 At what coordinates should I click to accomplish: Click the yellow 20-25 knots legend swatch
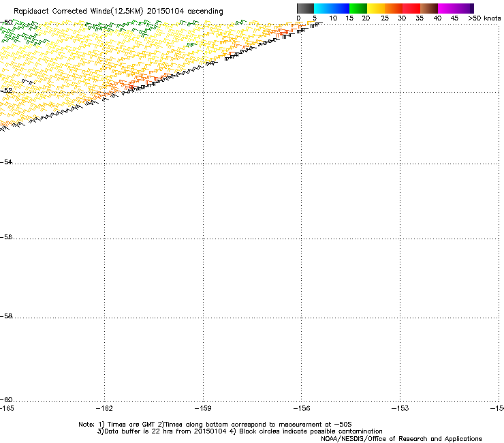click(x=376, y=8)
